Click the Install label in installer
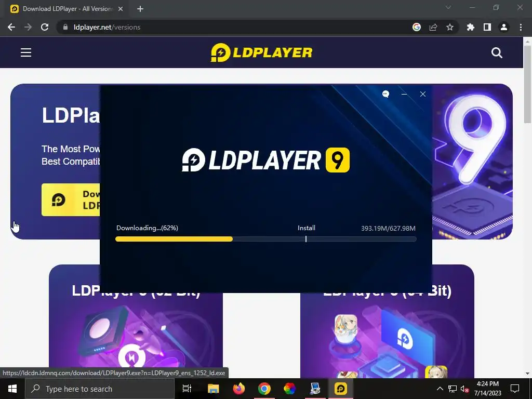The width and height of the screenshot is (532, 399). tap(307, 228)
